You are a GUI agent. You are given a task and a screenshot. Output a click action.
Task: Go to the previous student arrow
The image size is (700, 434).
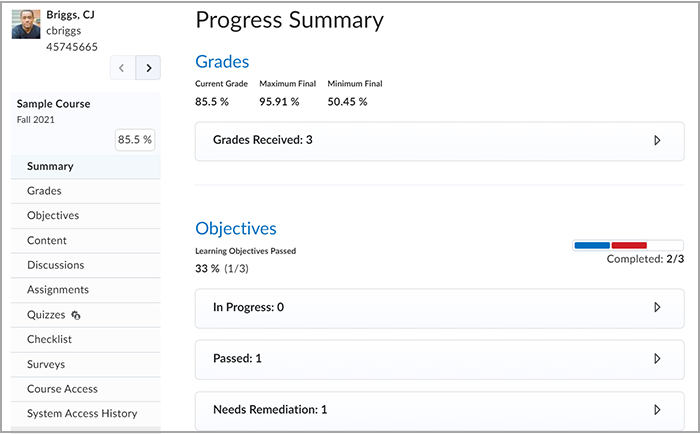(123, 68)
